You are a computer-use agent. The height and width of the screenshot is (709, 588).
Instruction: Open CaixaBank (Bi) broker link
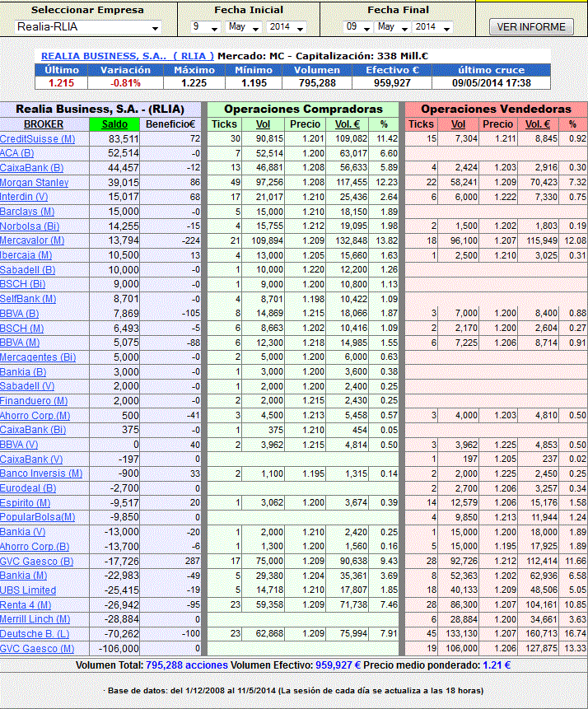33,430
